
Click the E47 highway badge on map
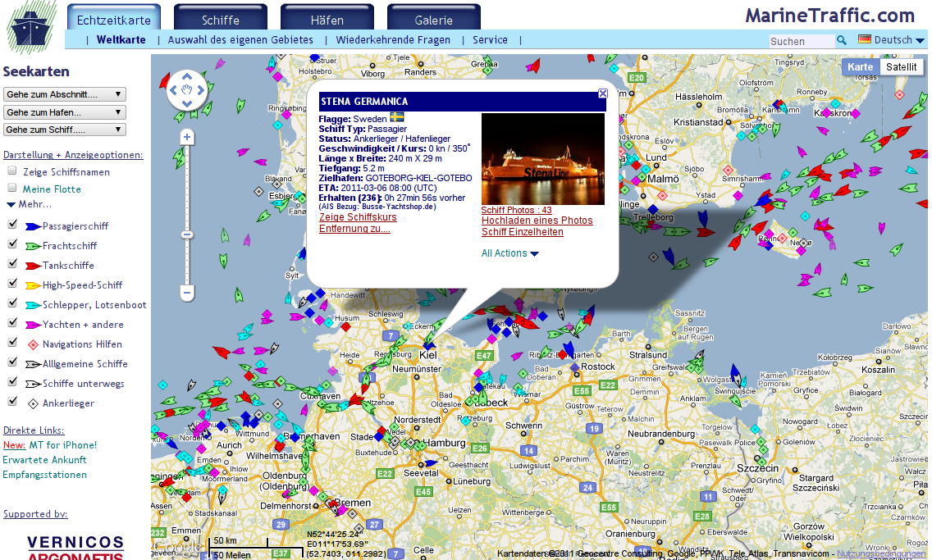click(484, 356)
